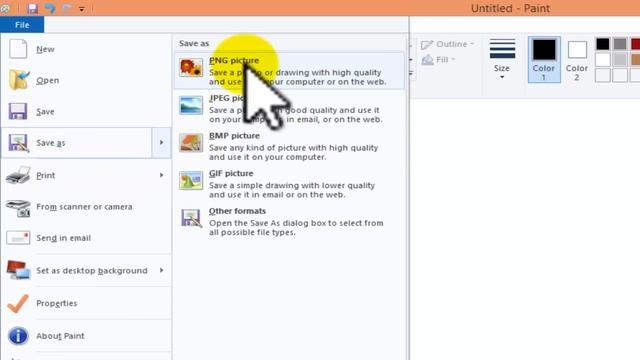The image size is (640, 360).
Task: Save as PNG picture
Action: 289,71
